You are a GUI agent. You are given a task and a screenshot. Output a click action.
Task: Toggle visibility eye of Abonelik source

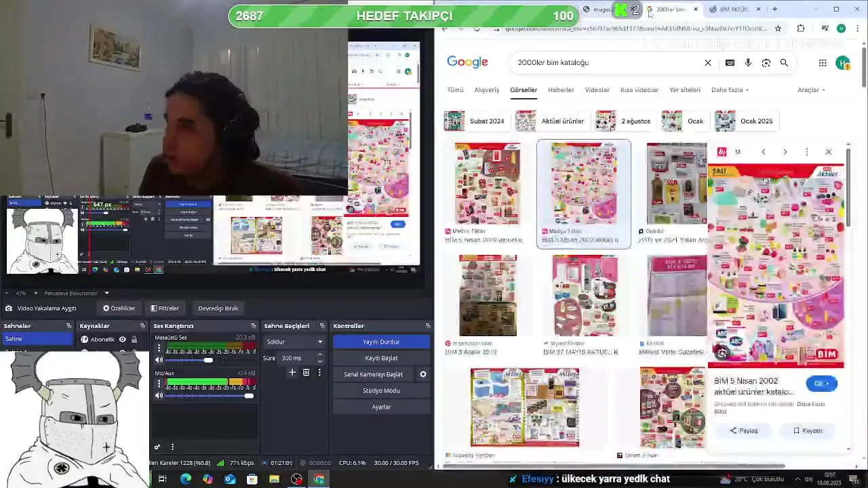click(x=123, y=340)
